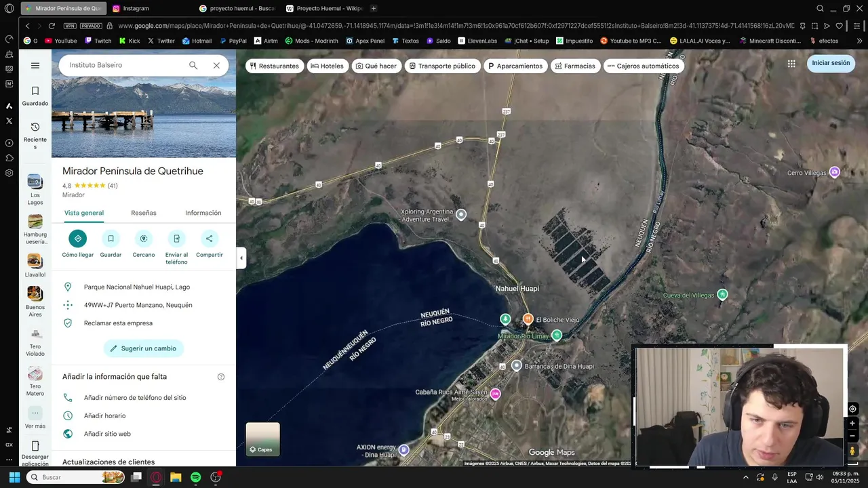Open a new browser tab

[374, 8]
